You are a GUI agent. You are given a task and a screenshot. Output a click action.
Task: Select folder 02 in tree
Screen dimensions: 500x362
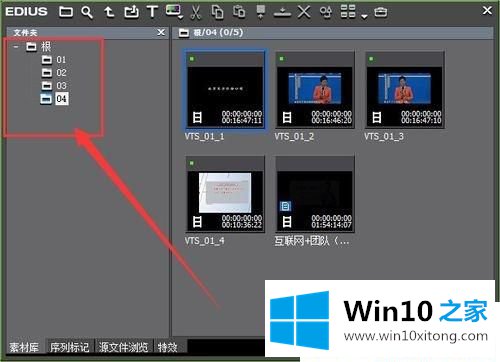pos(61,73)
